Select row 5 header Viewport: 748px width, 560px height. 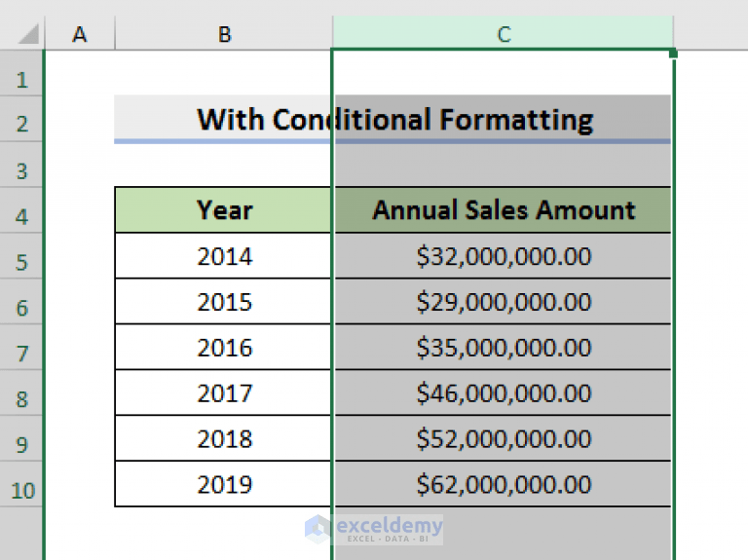coord(21,256)
